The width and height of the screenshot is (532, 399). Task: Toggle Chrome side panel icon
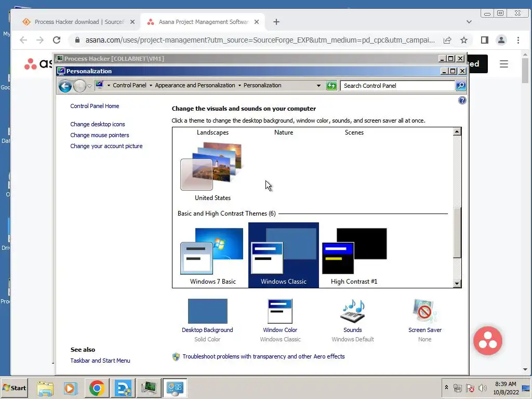click(x=485, y=40)
